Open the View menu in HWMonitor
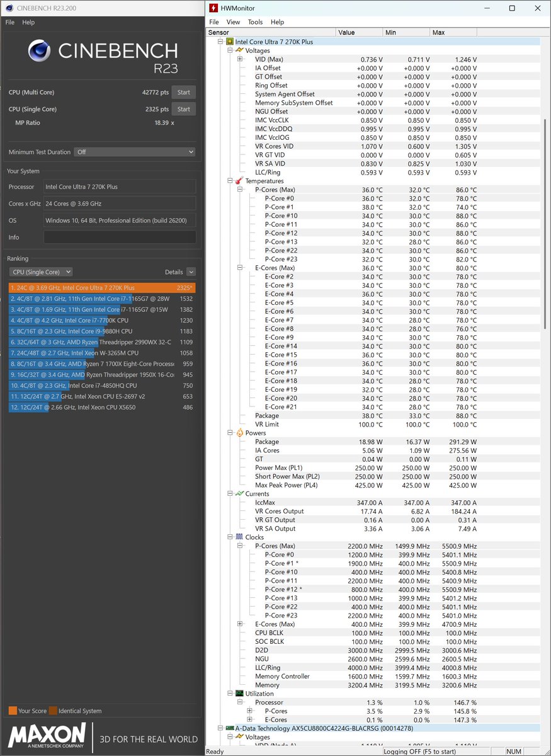The width and height of the screenshot is (551, 756). coord(233,22)
